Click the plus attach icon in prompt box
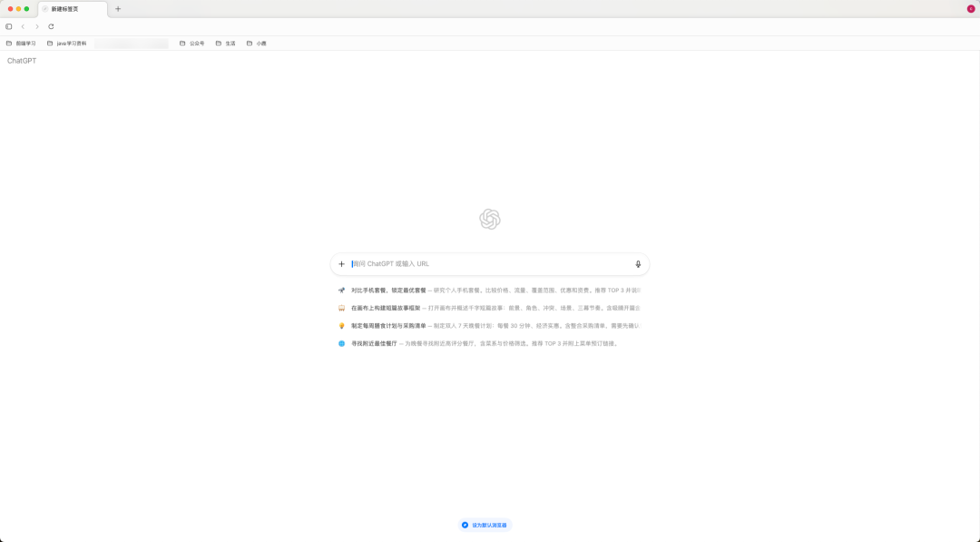Viewport: 980px width, 542px height. (341, 264)
